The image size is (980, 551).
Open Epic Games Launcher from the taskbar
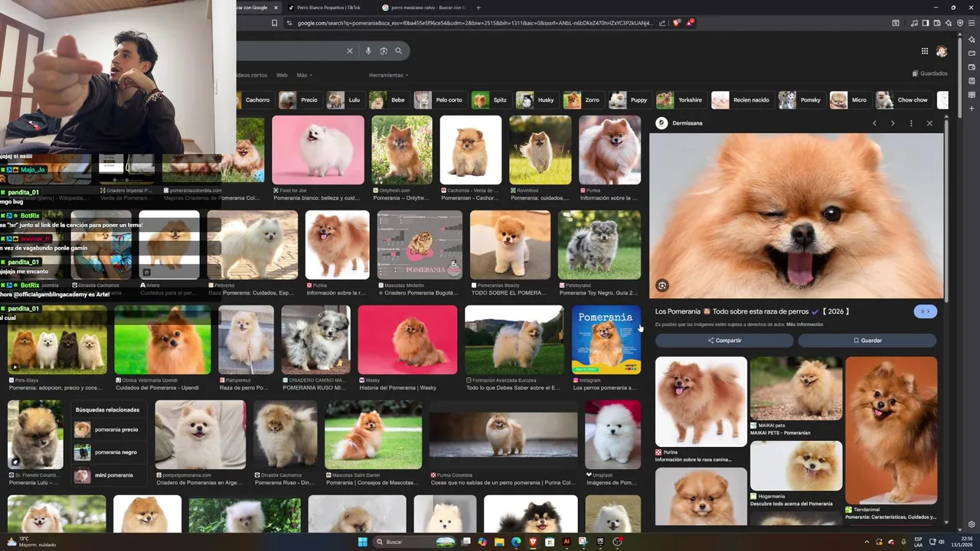tap(600, 542)
